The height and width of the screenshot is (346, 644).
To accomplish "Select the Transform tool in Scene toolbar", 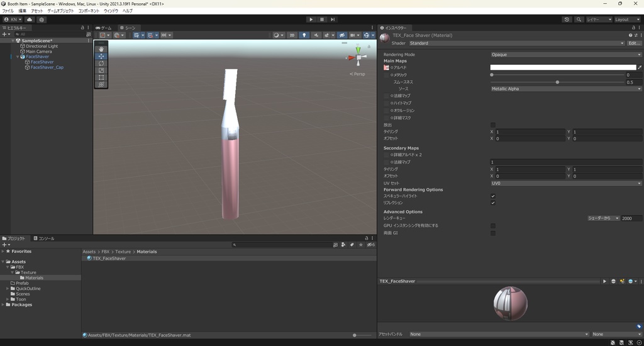I will point(101,84).
